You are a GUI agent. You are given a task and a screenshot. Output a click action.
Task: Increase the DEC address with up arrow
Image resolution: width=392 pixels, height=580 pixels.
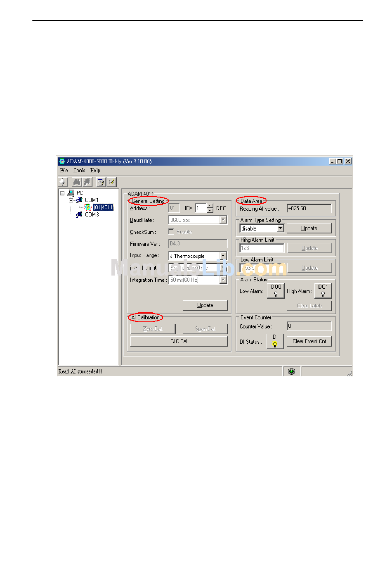point(210,206)
